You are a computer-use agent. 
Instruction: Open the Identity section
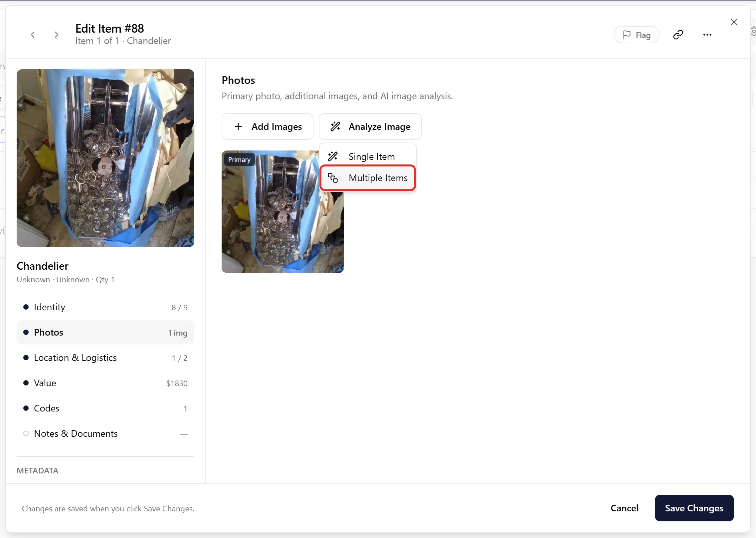pyautogui.click(x=105, y=307)
